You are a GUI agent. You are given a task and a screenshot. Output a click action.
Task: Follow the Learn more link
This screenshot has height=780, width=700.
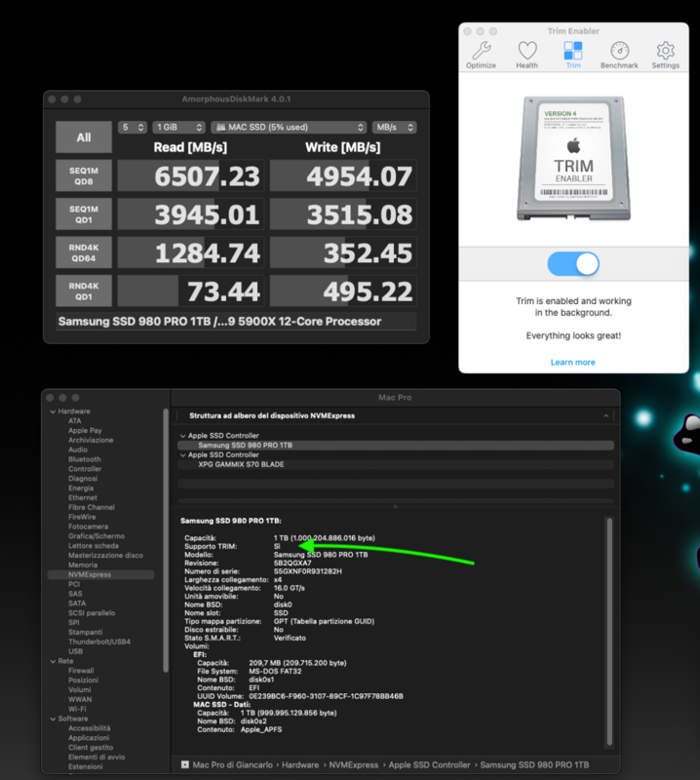pyautogui.click(x=572, y=362)
